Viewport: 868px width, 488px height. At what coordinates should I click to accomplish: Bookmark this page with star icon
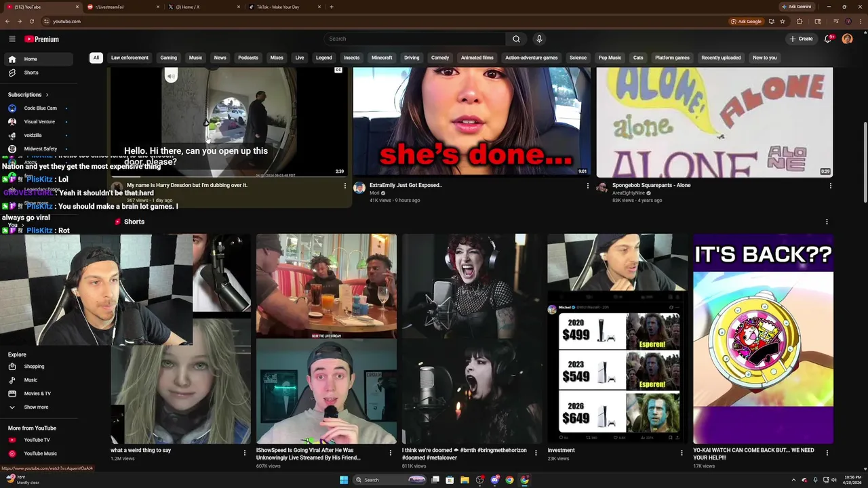click(783, 21)
